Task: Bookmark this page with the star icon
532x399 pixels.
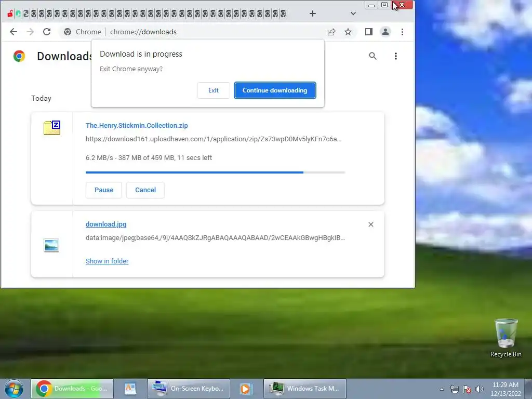Action: click(348, 32)
